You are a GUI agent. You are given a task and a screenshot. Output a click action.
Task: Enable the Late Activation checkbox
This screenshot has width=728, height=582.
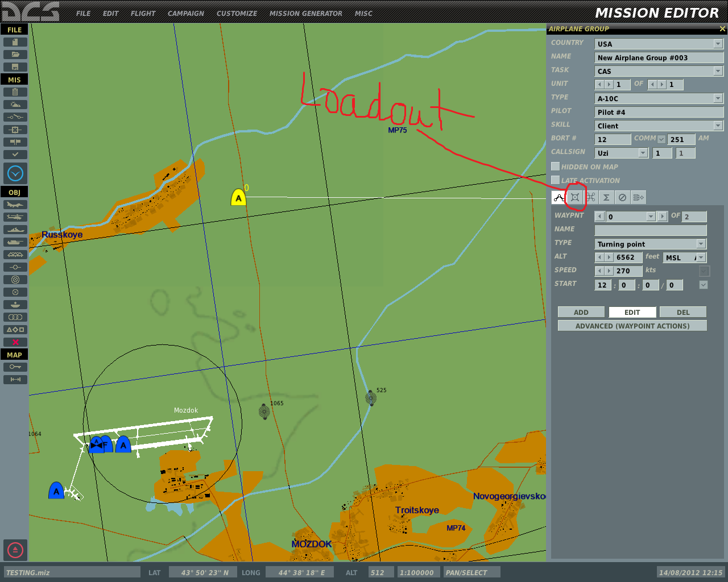tap(556, 180)
